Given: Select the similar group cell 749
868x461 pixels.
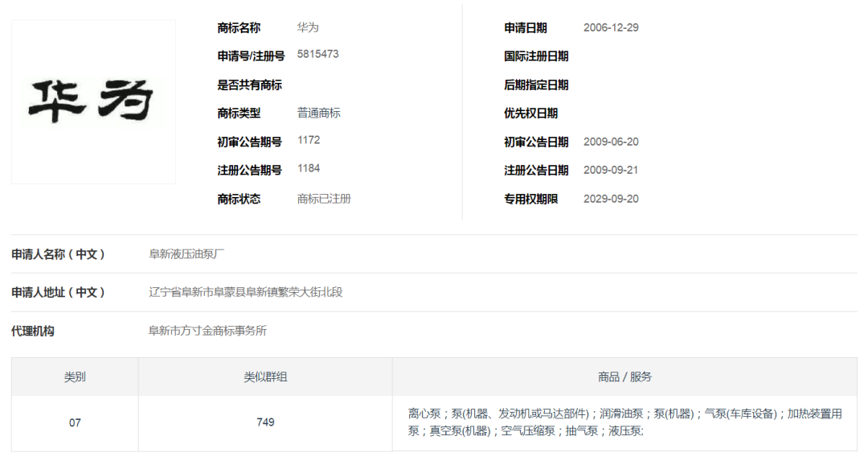Looking at the screenshot, I should [x=265, y=422].
